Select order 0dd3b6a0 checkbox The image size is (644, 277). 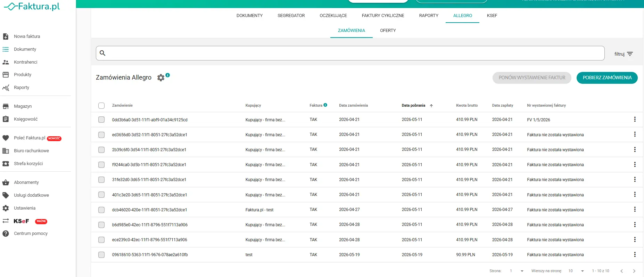point(101,120)
